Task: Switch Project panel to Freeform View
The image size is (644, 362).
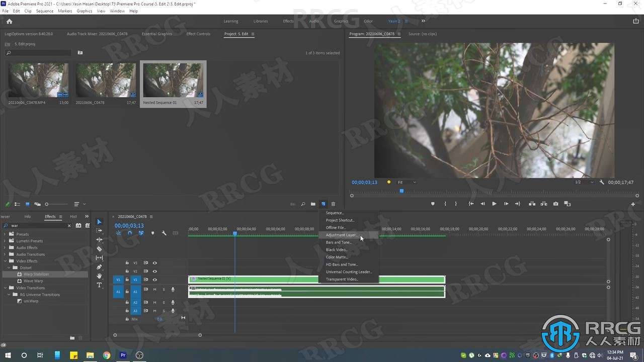Action: click(x=37, y=204)
